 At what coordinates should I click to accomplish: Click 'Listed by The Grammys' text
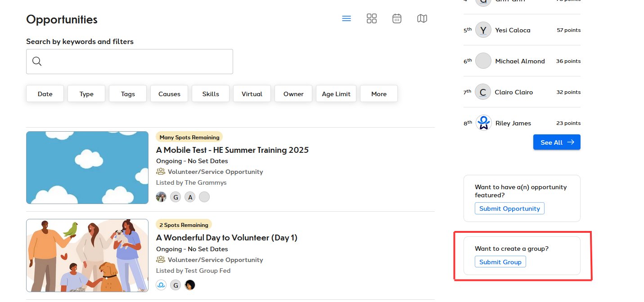pyautogui.click(x=191, y=182)
